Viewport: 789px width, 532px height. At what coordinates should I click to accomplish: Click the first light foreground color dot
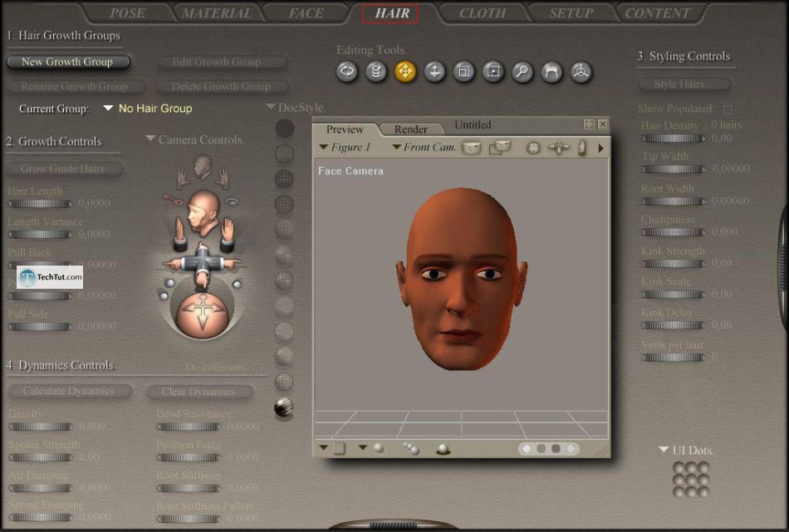527,448
